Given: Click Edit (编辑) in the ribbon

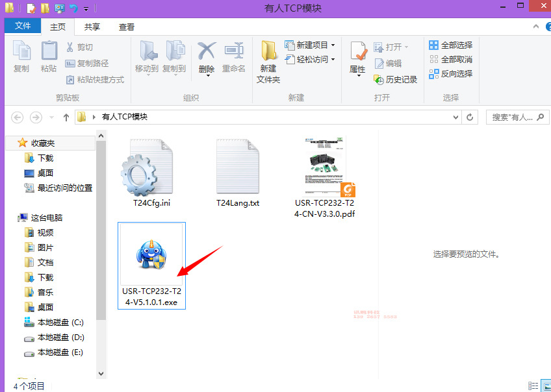Looking at the screenshot, I should pos(388,64).
